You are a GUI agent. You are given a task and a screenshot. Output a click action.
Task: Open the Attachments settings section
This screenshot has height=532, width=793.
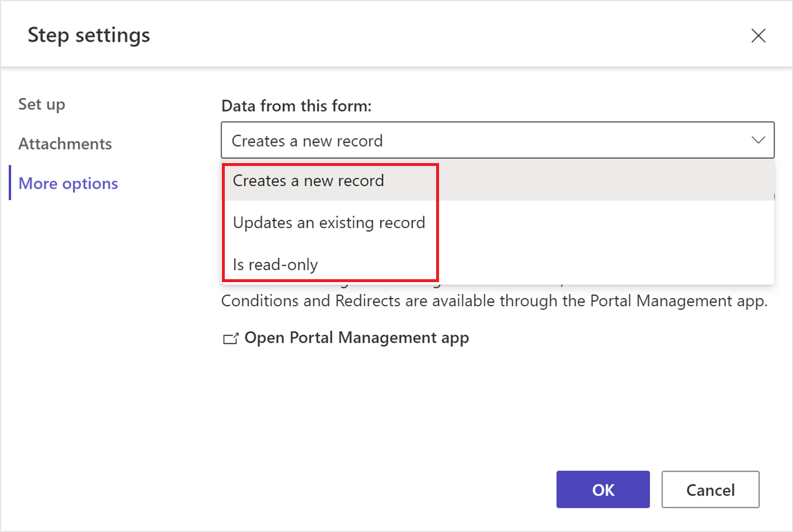click(x=65, y=143)
